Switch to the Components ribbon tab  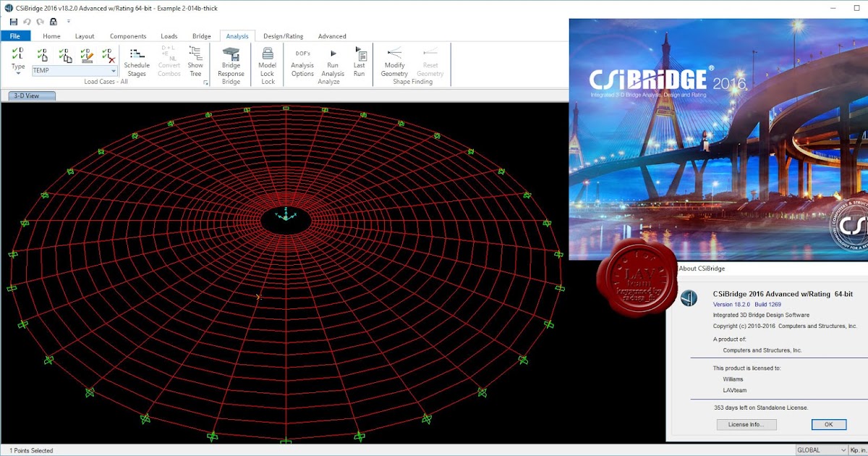(128, 35)
